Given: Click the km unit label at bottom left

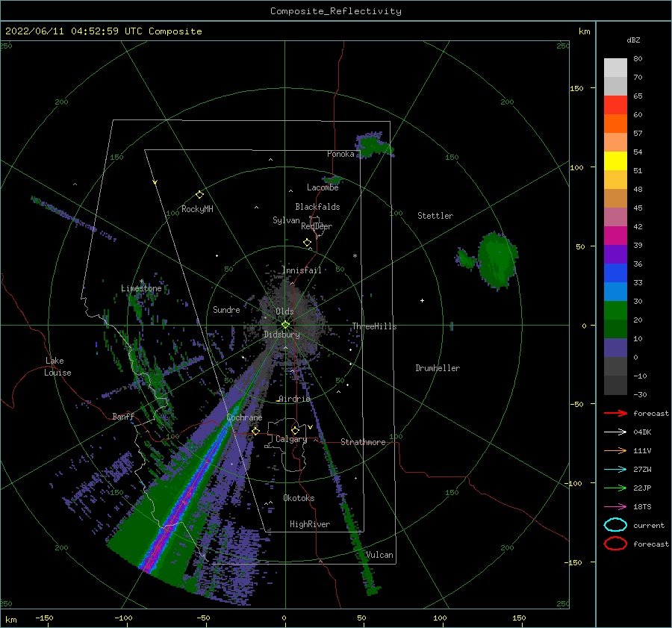Looking at the screenshot, I should (10, 620).
